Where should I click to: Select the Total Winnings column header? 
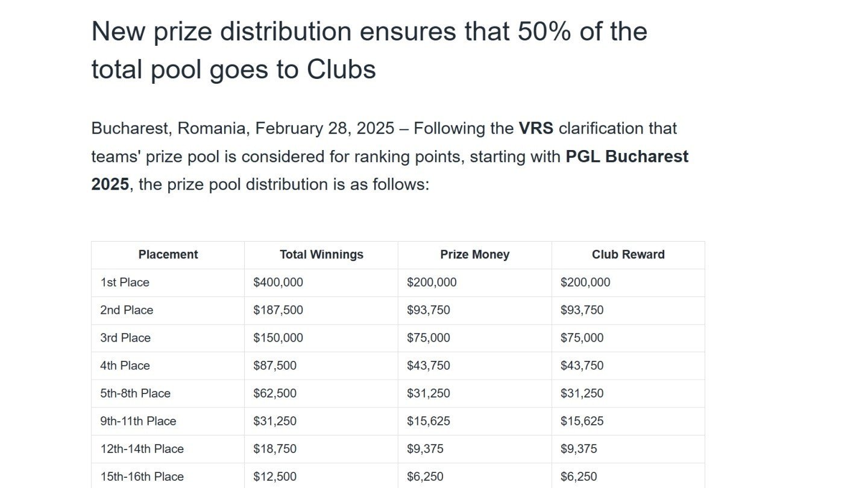pyautogui.click(x=321, y=255)
